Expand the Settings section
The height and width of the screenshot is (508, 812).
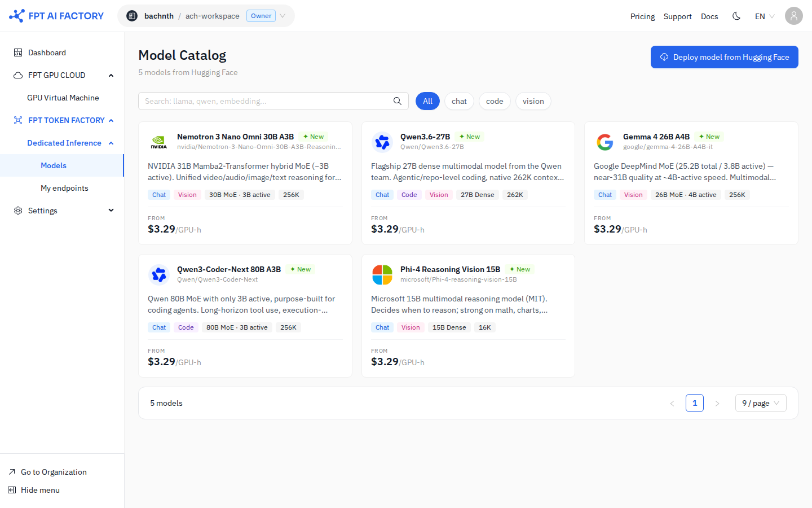111,211
